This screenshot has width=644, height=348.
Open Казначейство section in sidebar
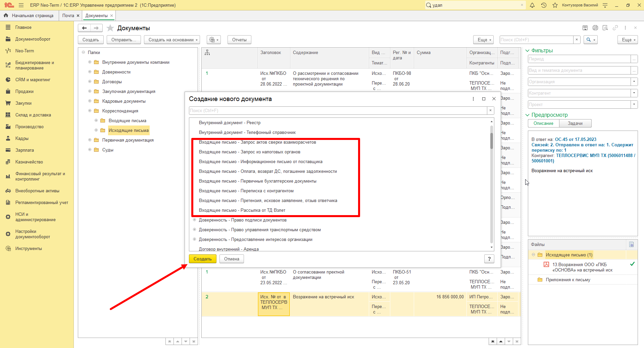point(29,162)
